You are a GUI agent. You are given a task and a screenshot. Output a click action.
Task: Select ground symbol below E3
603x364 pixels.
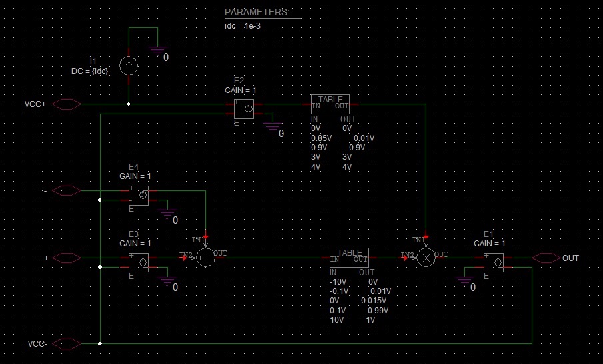[167, 280]
